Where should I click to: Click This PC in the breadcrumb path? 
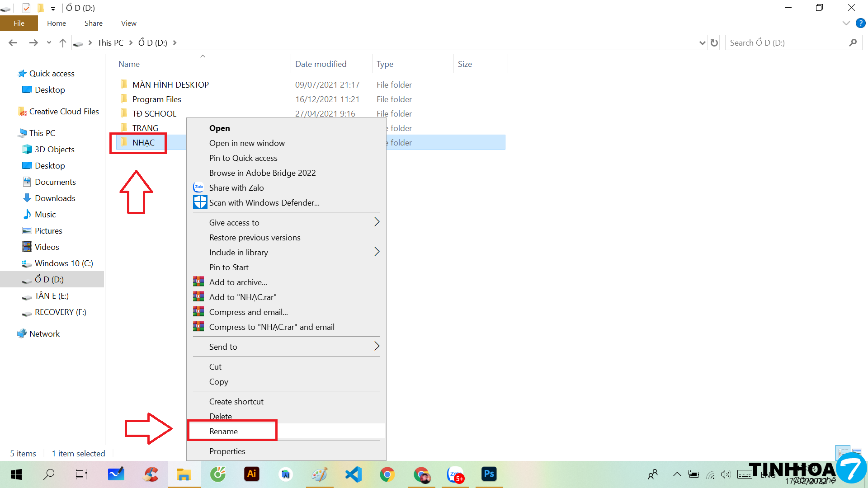point(110,42)
